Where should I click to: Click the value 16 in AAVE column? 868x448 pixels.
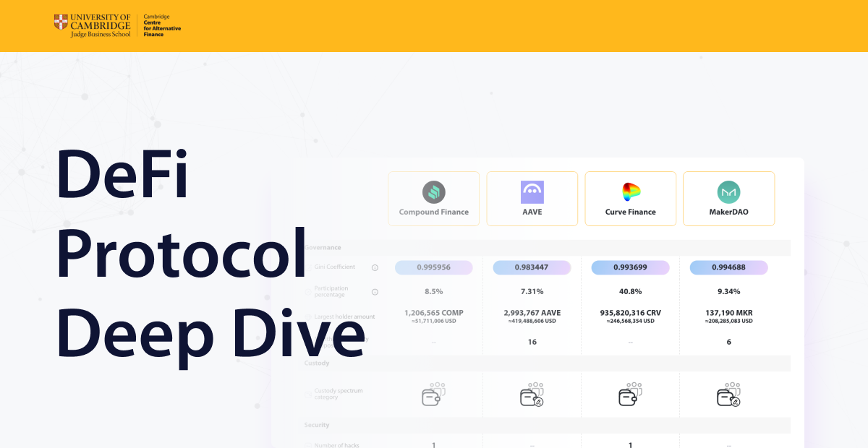click(x=532, y=342)
